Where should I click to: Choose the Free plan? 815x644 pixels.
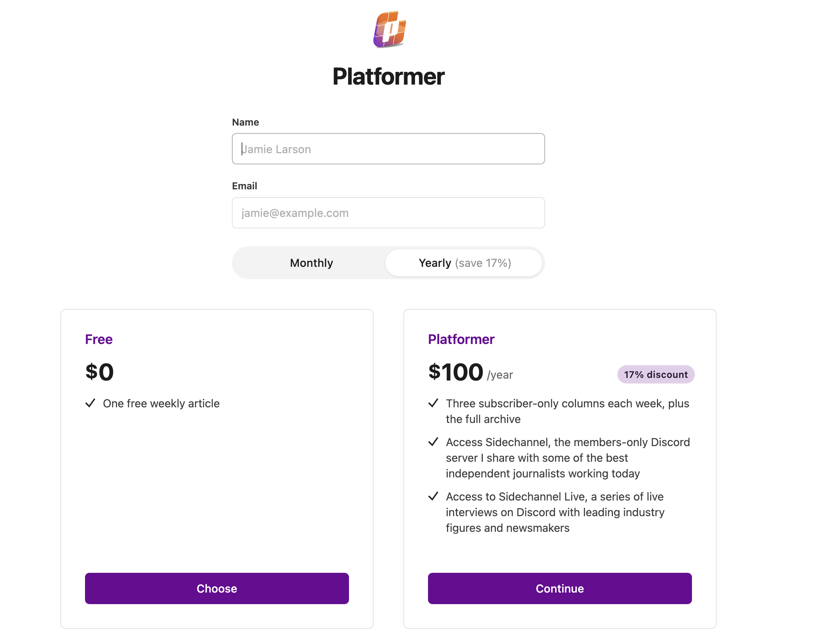point(217,588)
